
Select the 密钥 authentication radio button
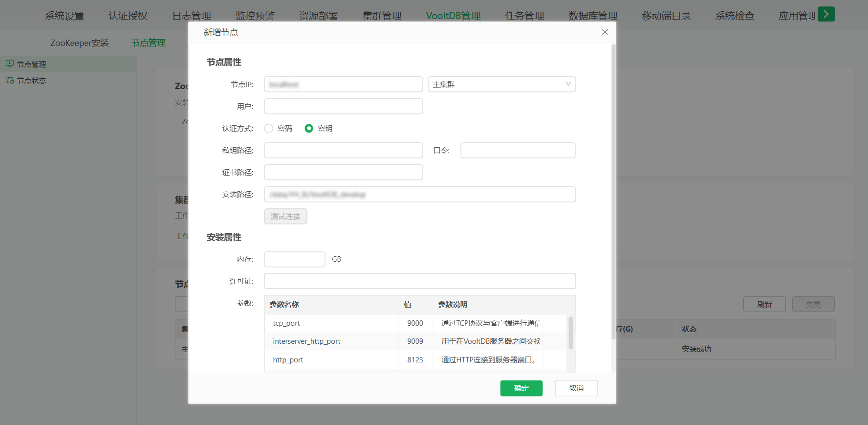point(309,128)
